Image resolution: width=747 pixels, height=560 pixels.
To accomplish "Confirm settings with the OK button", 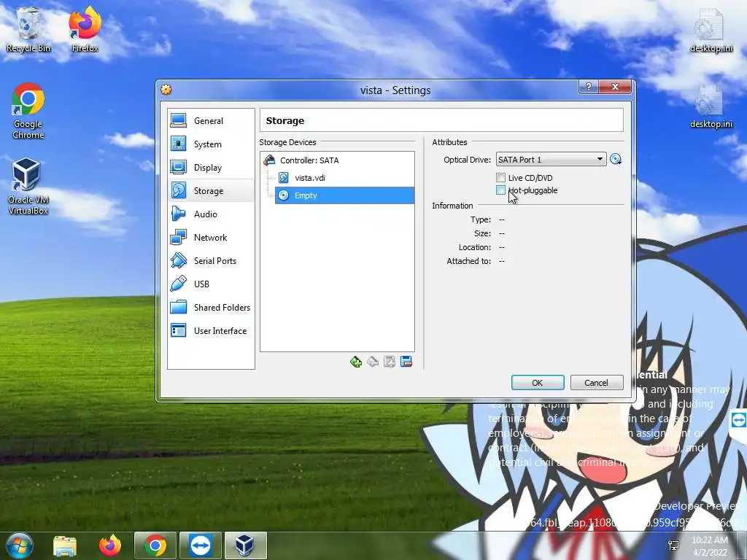I will pos(538,382).
